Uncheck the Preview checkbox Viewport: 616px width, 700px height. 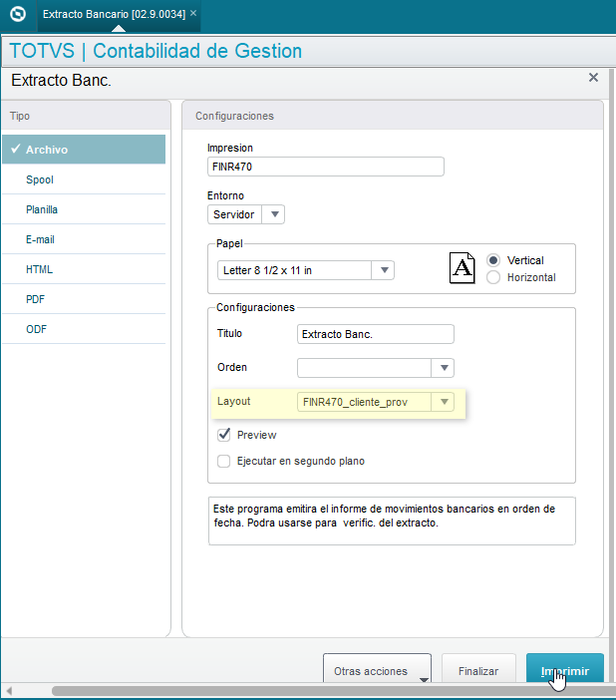pyautogui.click(x=224, y=435)
